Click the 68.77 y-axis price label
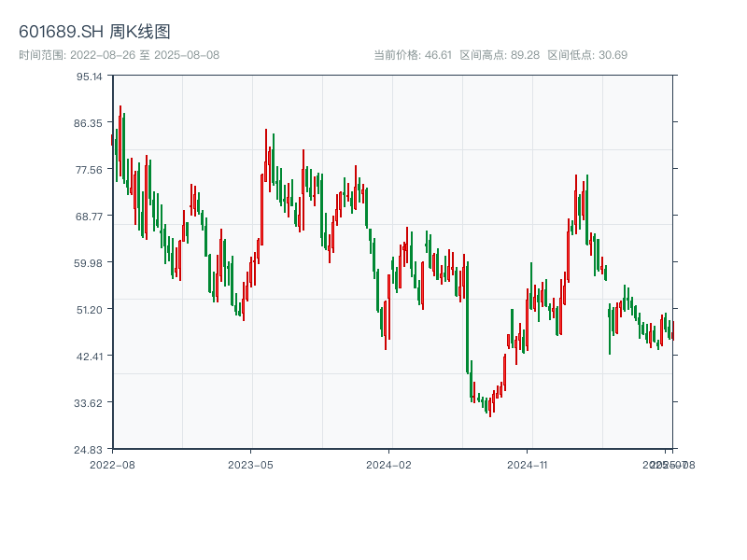This screenshot has height=560, width=747. pos(90,217)
